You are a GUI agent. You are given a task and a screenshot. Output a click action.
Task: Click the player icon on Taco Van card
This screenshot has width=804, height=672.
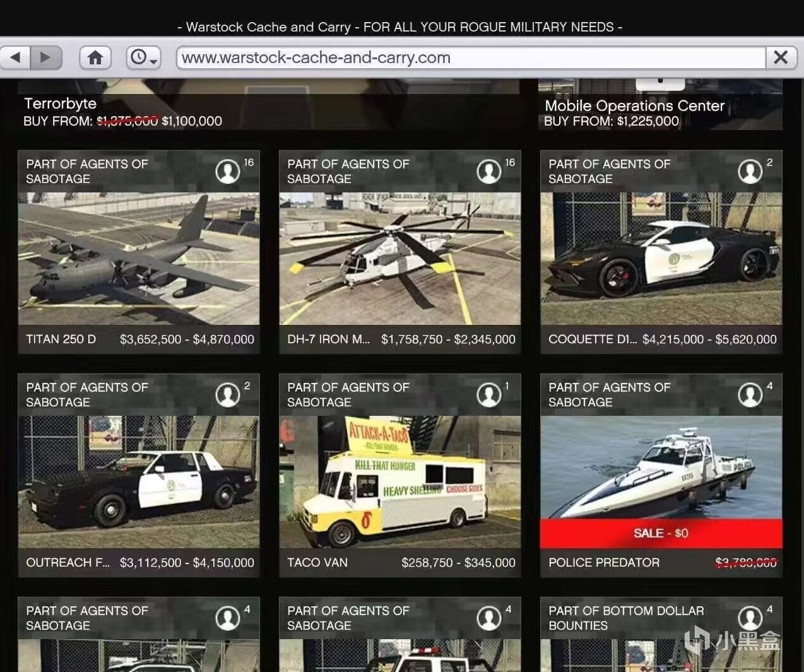click(x=488, y=394)
